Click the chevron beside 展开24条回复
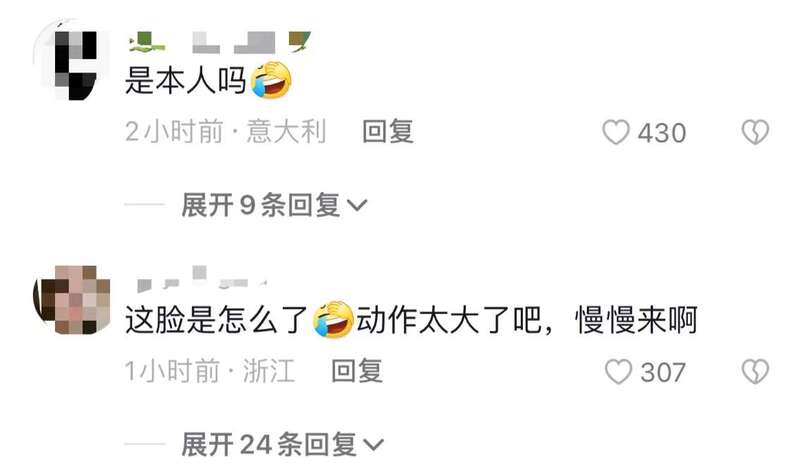Screen dimensions: 800x469 point(372,445)
